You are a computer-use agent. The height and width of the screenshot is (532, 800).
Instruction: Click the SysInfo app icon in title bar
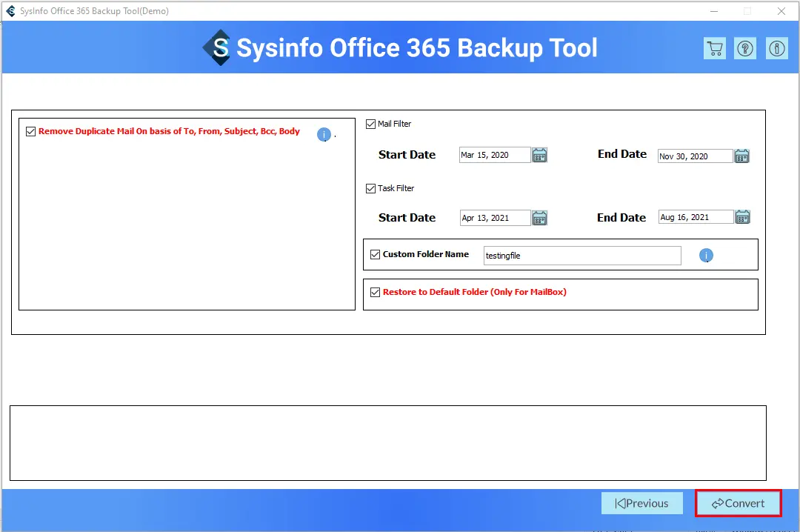10,10
